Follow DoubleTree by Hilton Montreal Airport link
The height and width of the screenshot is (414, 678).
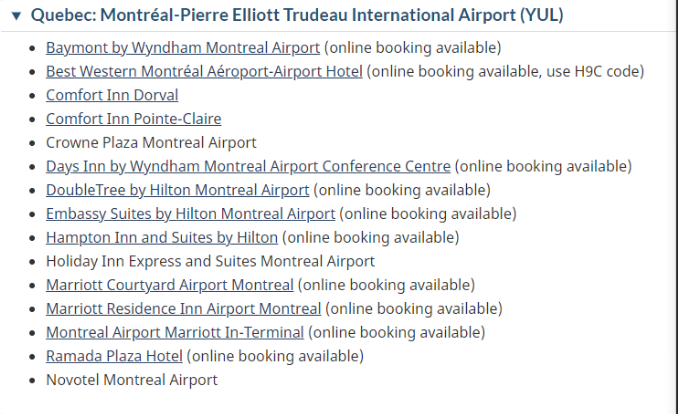177,190
